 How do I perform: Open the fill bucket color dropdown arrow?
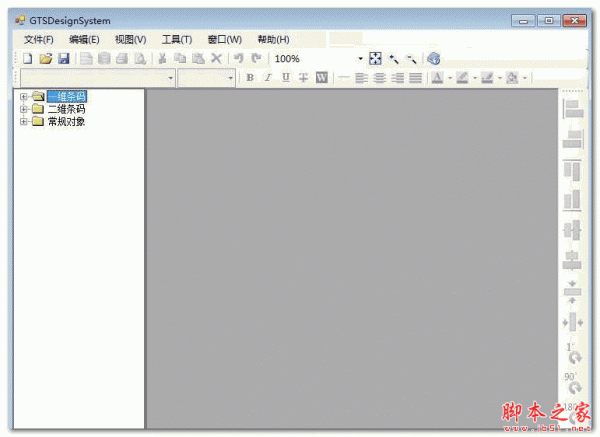(x=525, y=78)
